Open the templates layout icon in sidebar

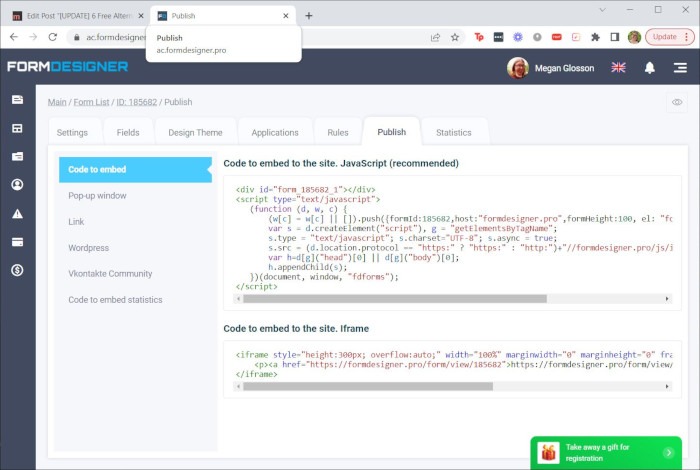(17, 129)
